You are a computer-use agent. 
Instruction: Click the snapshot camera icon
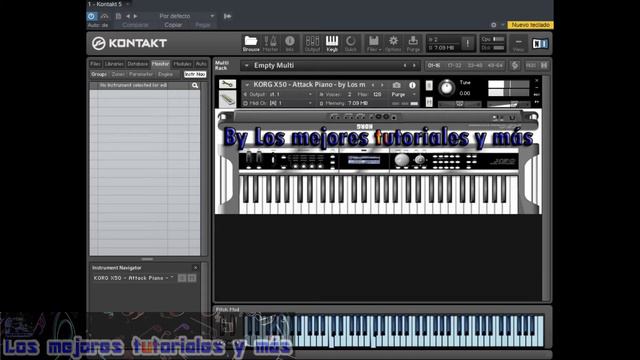396,85
